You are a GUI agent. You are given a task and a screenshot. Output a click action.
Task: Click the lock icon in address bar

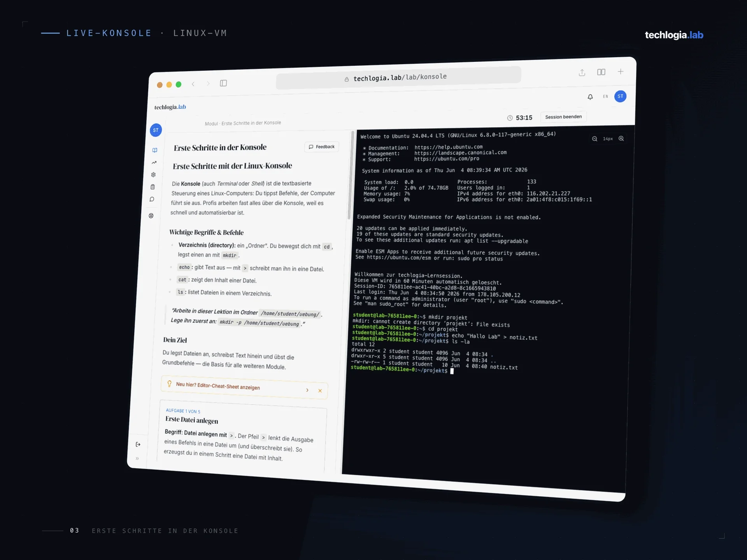[346, 79]
